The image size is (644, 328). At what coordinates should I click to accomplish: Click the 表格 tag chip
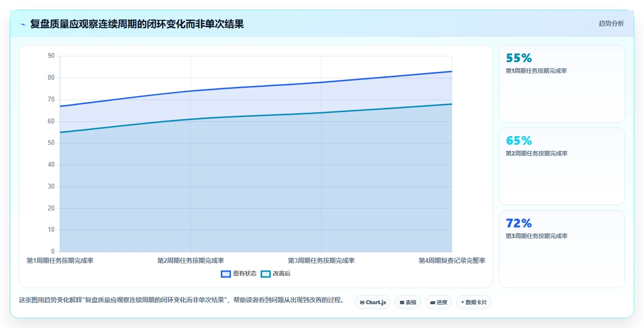(x=408, y=302)
